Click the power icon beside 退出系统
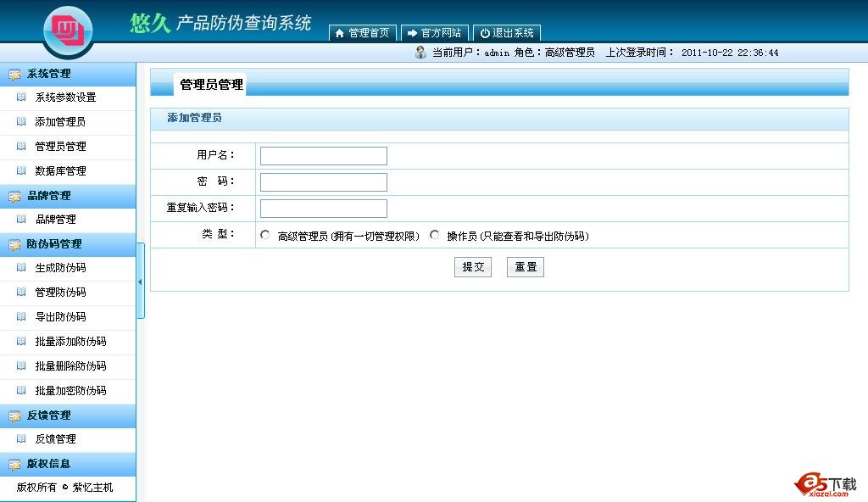868x502 pixels. [485, 33]
